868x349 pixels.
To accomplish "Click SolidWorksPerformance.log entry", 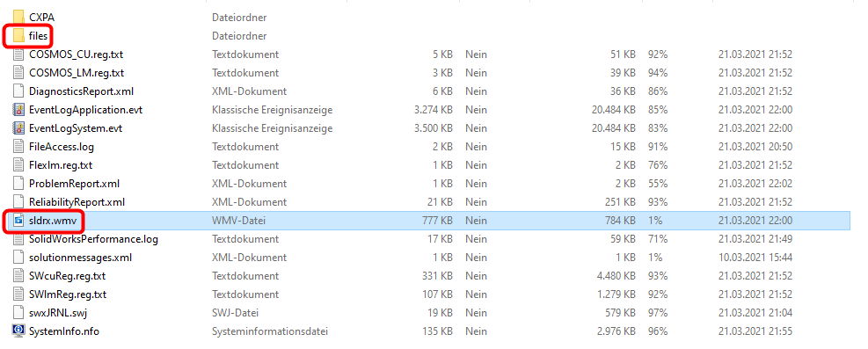I will (x=93, y=239).
